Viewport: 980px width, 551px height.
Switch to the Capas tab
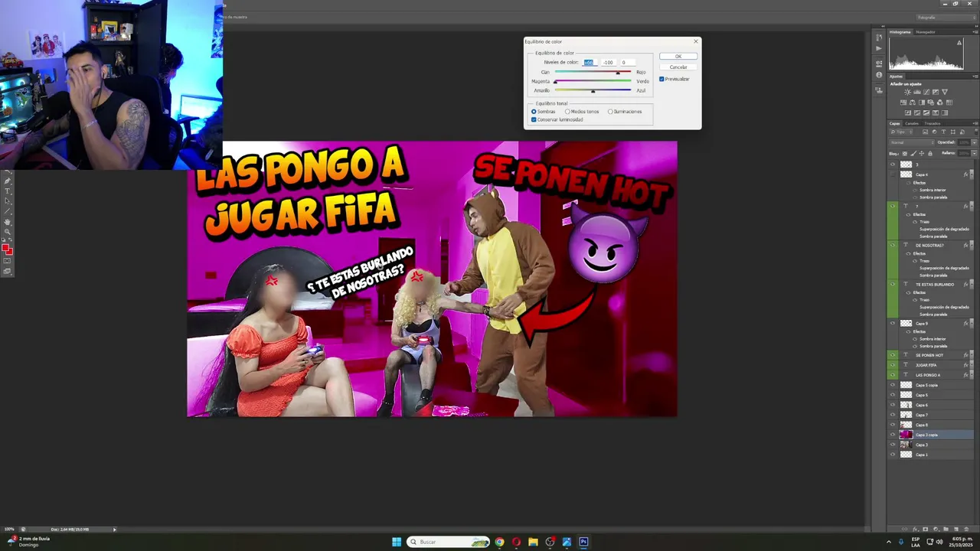click(894, 123)
